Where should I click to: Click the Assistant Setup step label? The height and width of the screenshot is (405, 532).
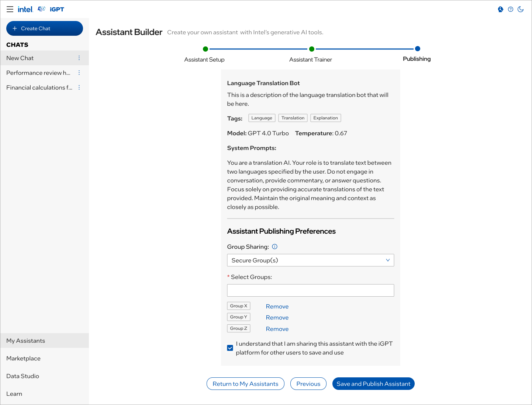click(204, 59)
